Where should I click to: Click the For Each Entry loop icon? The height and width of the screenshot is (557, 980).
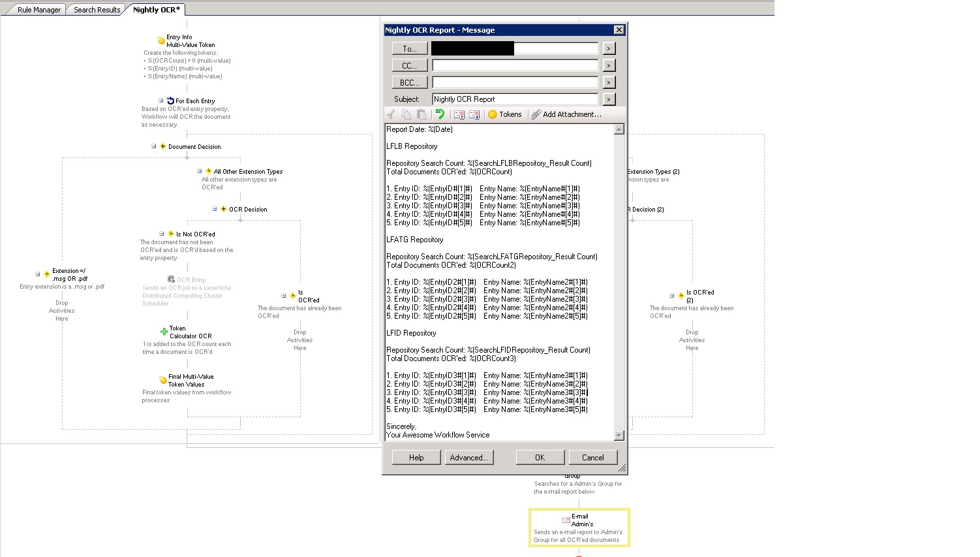(x=170, y=101)
